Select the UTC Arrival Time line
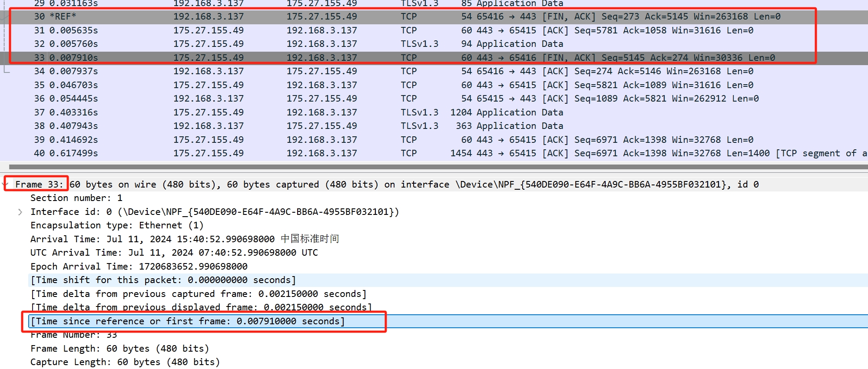868x369 pixels. (x=174, y=253)
